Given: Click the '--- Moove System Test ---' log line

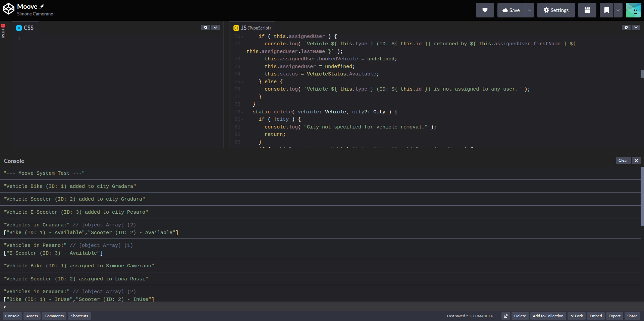Looking at the screenshot, I should [x=320, y=173].
